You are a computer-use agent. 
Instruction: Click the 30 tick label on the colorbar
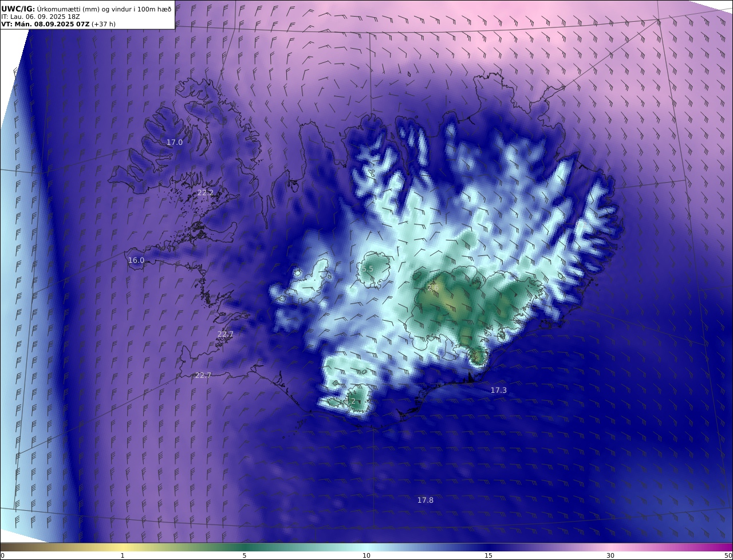tap(610, 555)
